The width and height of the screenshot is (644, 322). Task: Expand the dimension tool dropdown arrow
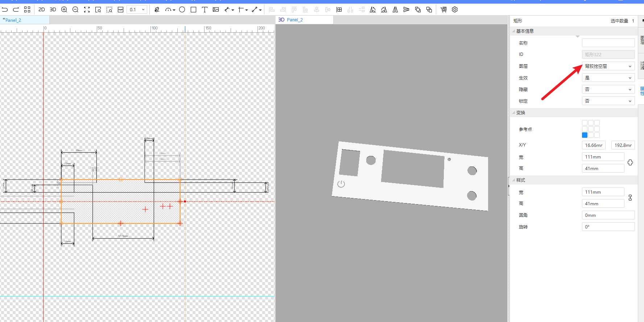pos(233,10)
